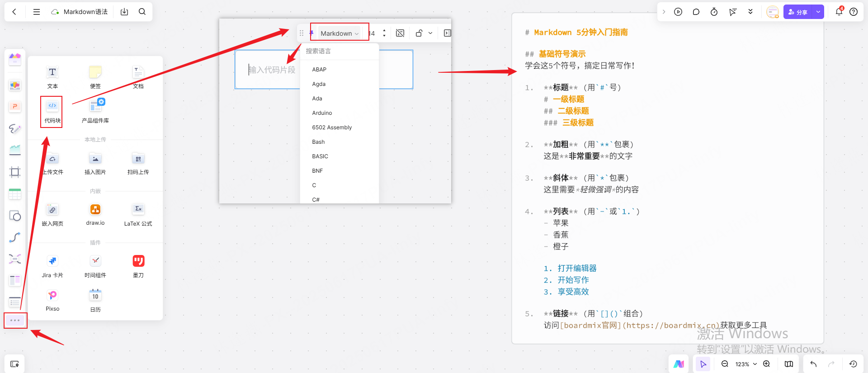Choose the 代码块 code block tool
868x373 pixels.
[x=52, y=111]
